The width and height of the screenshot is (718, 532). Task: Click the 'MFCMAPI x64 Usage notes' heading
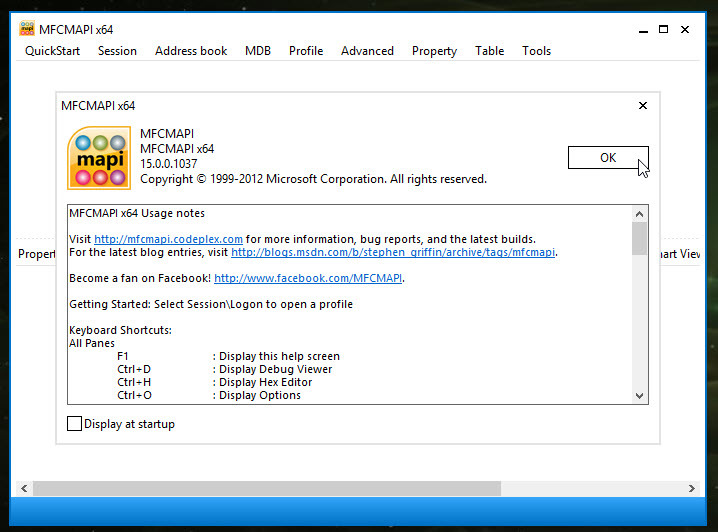pyautogui.click(x=137, y=213)
